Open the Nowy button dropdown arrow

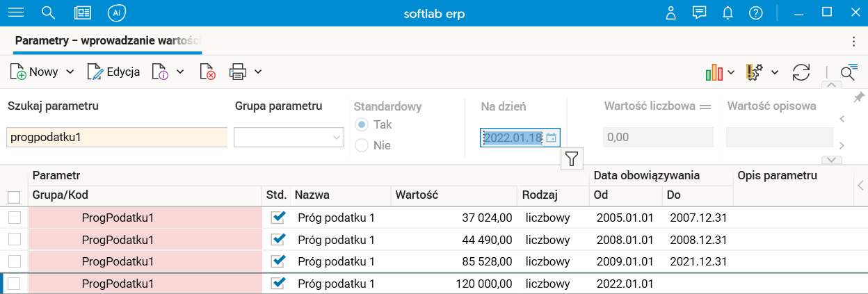coord(70,71)
